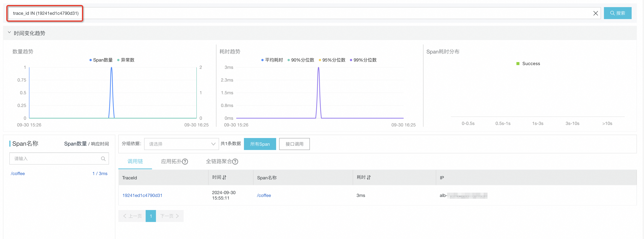Toggle the 99%分位数 legend series

(363, 60)
